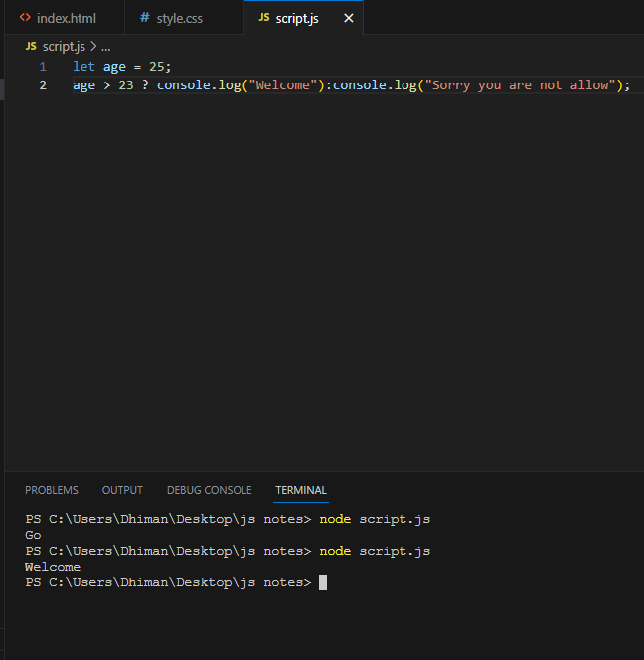Click the breadcrumb chevron separator
The width and height of the screenshot is (644, 660).
click(93, 47)
